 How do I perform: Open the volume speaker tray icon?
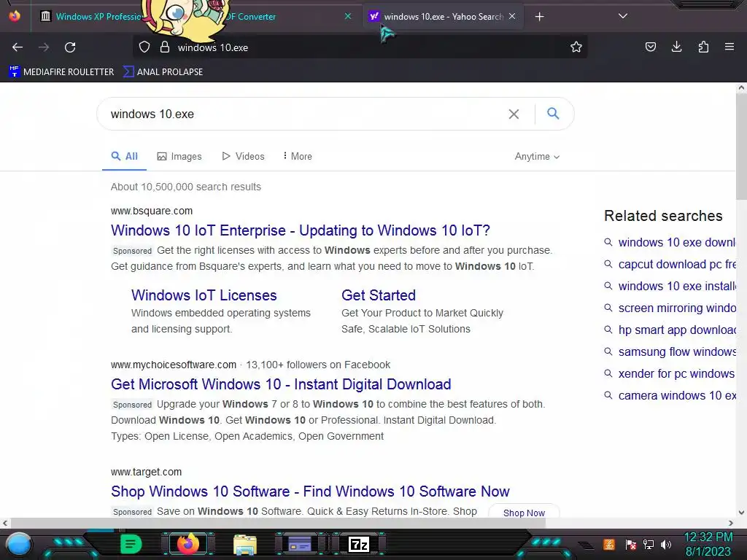pos(666,544)
